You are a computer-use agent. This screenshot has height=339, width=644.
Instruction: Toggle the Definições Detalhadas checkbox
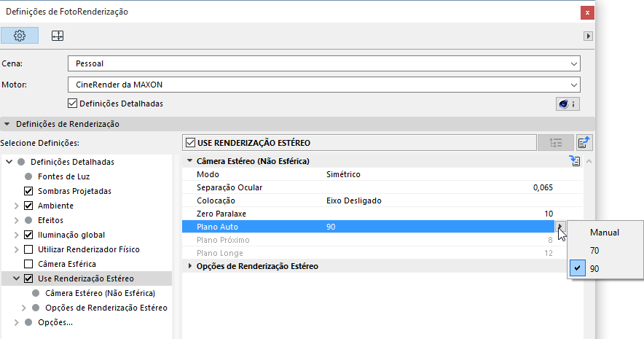click(72, 104)
